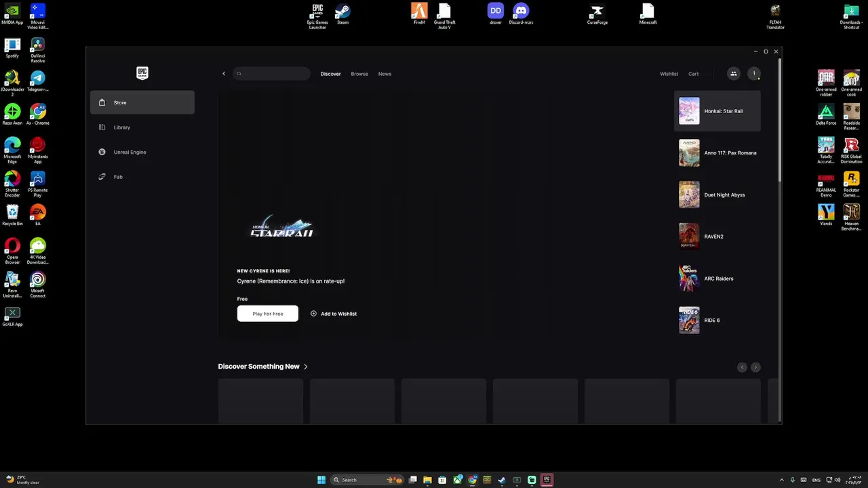The height and width of the screenshot is (488, 868).
Task: Open Movavi Video Editor desktop shortcut
Action: 38,17
